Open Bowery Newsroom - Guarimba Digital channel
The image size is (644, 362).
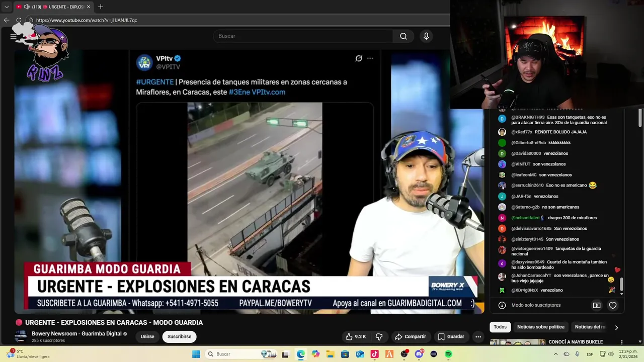[x=76, y=334]
